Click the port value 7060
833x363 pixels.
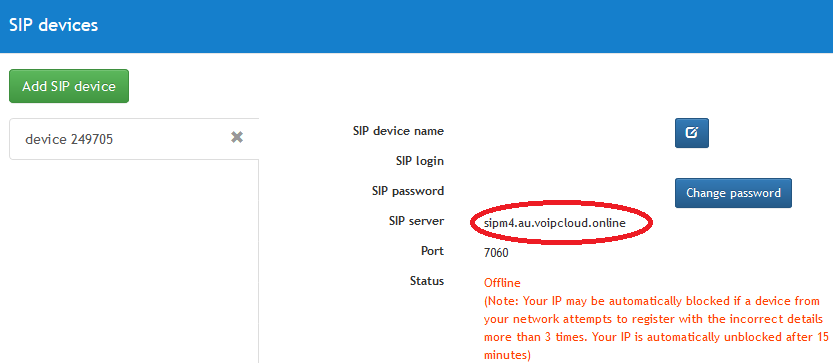(x=496, y=253)
